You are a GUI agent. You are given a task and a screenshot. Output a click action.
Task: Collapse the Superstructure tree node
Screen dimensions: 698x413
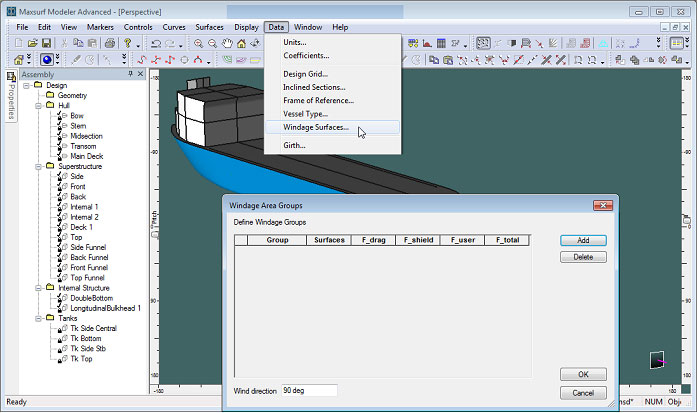point(37,166)
